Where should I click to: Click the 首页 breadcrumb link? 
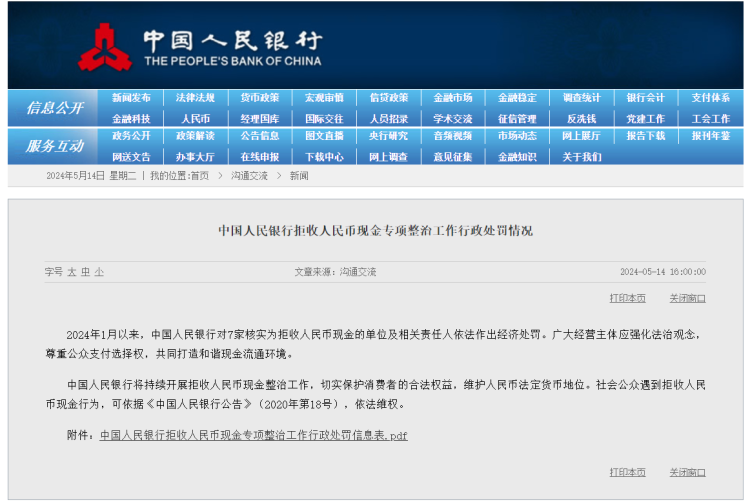click(x=200, y=176)
